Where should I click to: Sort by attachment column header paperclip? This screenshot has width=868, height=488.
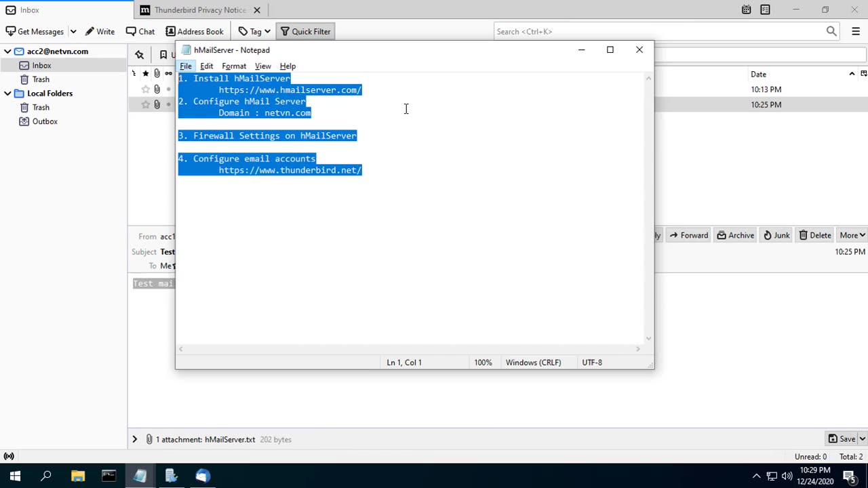tap(157, 73)
